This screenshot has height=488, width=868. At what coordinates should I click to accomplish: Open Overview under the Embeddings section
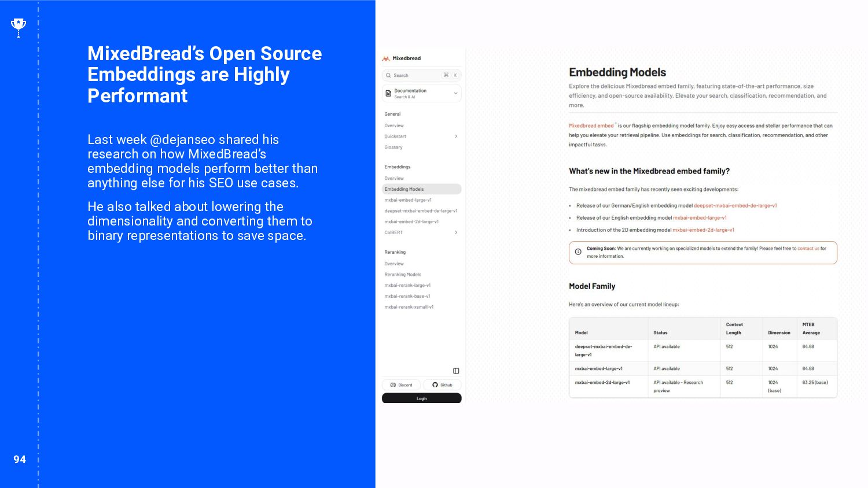394,178
